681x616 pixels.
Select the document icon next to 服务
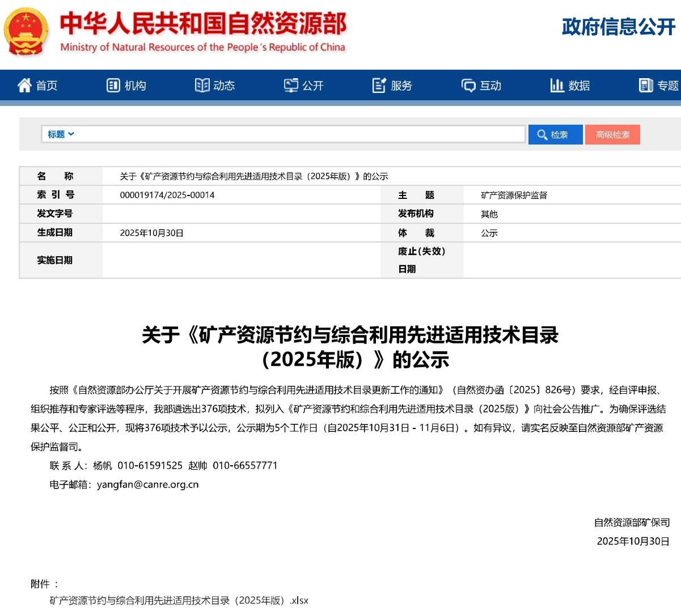pyautogui.click(x=379, y=85)
